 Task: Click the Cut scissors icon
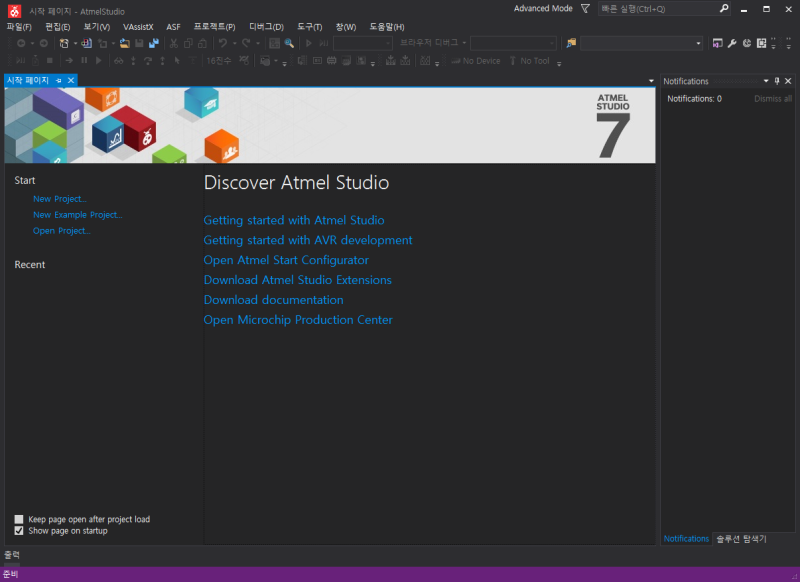click(x=174, y=43)
